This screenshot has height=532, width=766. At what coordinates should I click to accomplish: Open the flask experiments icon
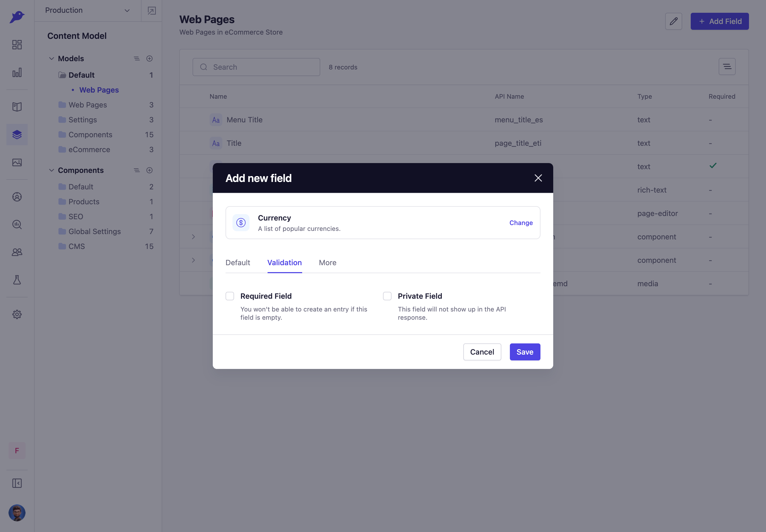click(x=17, y=280)
